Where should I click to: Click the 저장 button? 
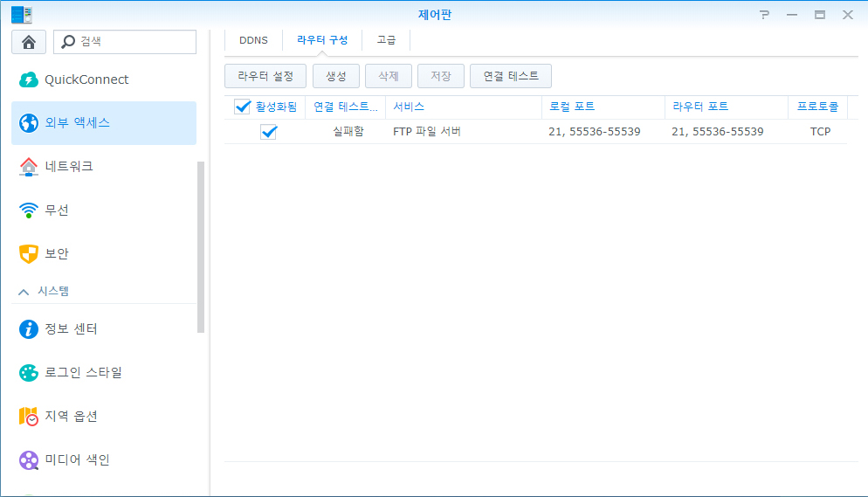(441, 76)
